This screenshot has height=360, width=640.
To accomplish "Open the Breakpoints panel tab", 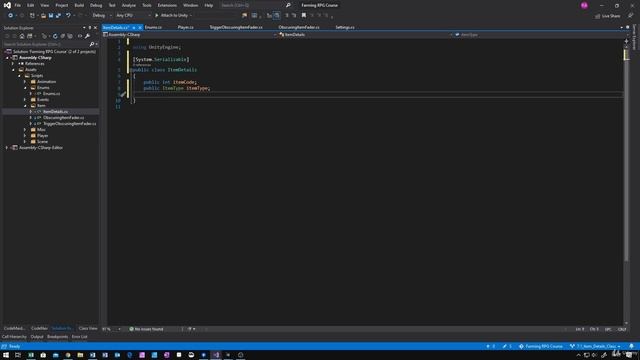I will click(58, 337).
